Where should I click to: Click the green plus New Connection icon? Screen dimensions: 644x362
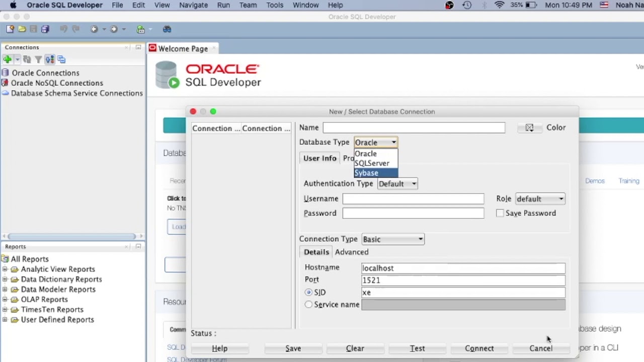coord(7,59)
